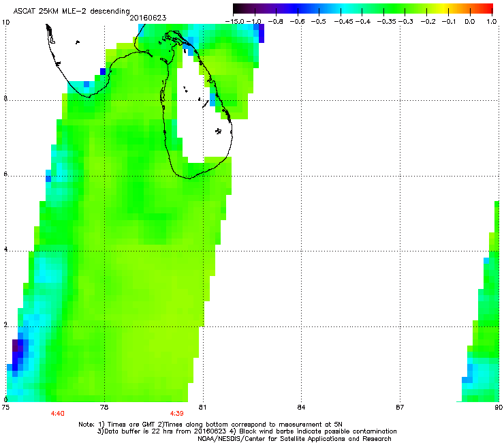The height and width of the screenshot is (443, 504).
Task: Click the color scale label -0.5
Action: [319, 22]
